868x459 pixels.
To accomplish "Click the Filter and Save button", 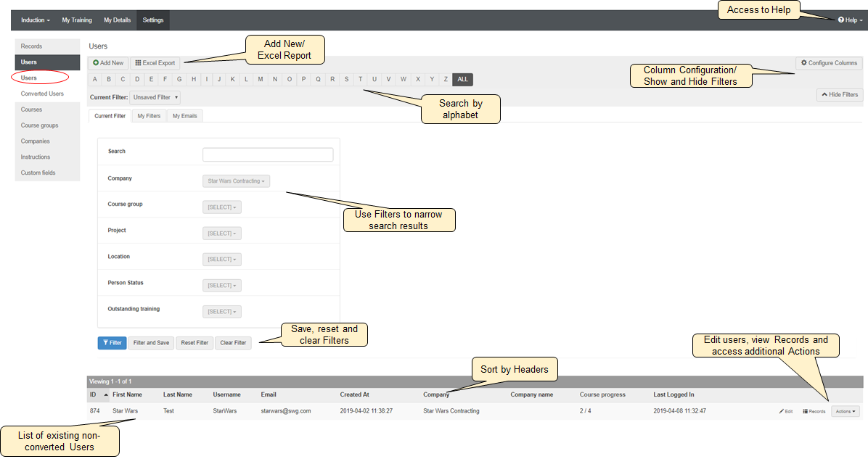I will 152,343.
